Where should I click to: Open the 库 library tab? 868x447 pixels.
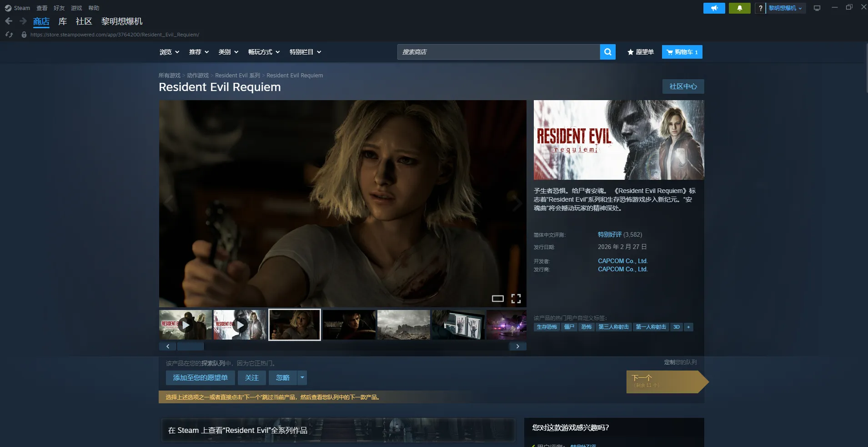pyautogui.click(x=63, y=21)
